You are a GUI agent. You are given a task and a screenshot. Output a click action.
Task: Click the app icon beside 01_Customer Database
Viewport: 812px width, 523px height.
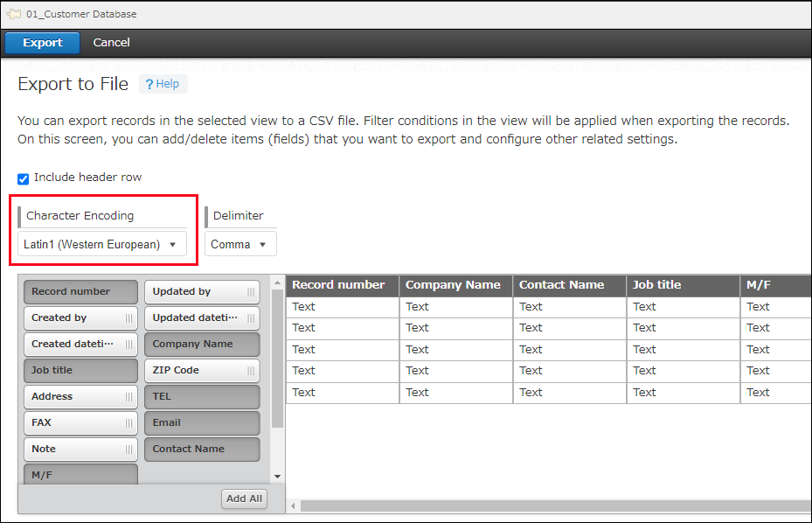tap(15, 14)
